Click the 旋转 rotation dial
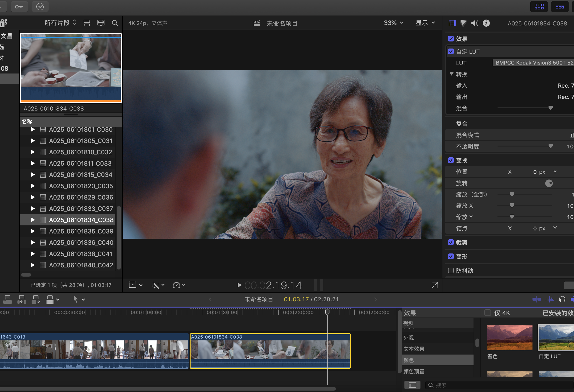 549,183
